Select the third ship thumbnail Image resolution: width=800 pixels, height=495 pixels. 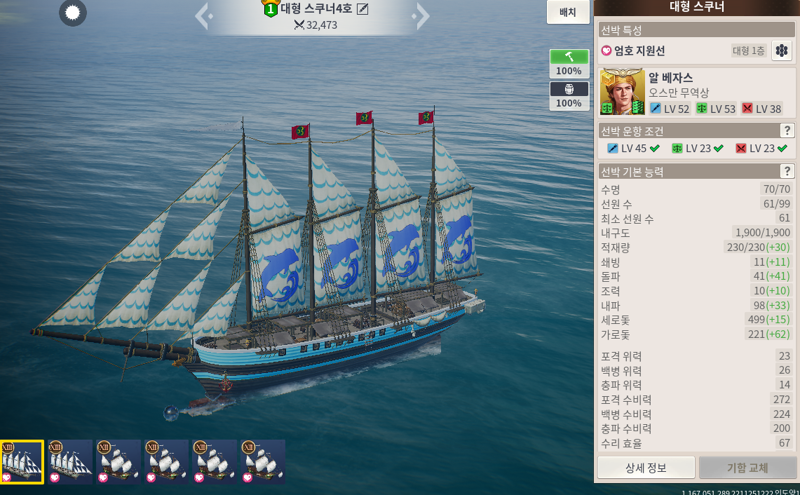(x=118, y=462)
